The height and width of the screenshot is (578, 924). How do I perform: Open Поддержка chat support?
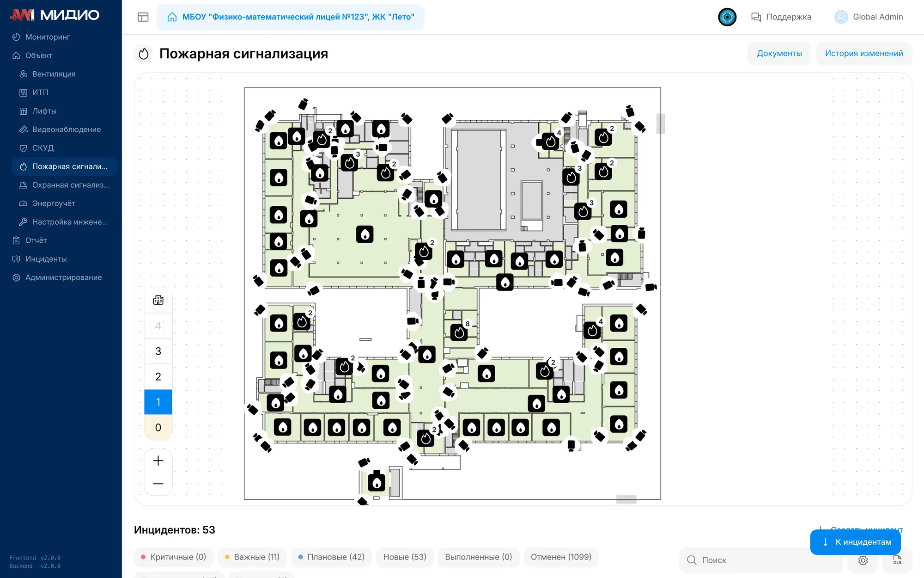coord(781,17)
